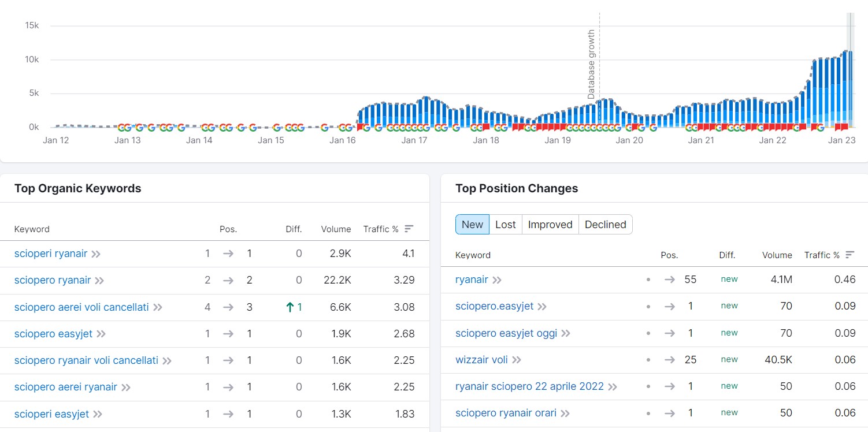The height and width of the screenshot is (432, 868).
Task: Click the chevrons next to 'sciopero aerei ryanair'
Action: click(126, 388)
